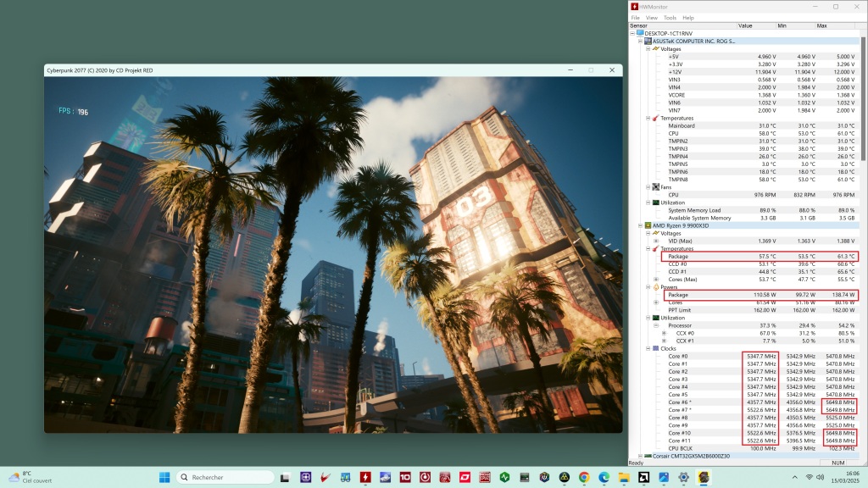Collapse the Fans group
Image resolution: width=868 pixels, height=488 pixels.
coord(648,187)
